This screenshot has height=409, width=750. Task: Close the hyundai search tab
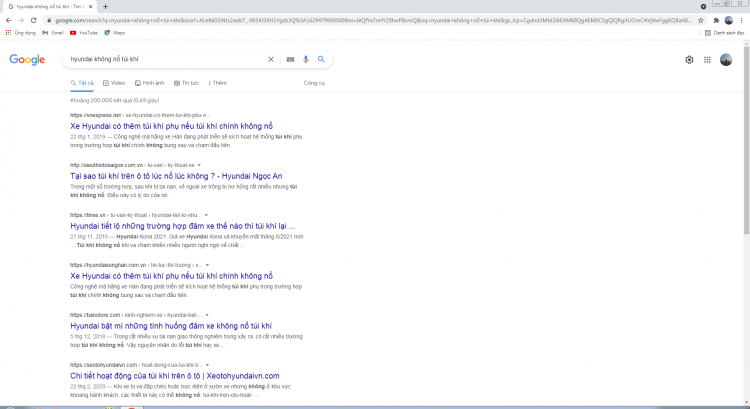pyautogui.click(x=90, y=7)
